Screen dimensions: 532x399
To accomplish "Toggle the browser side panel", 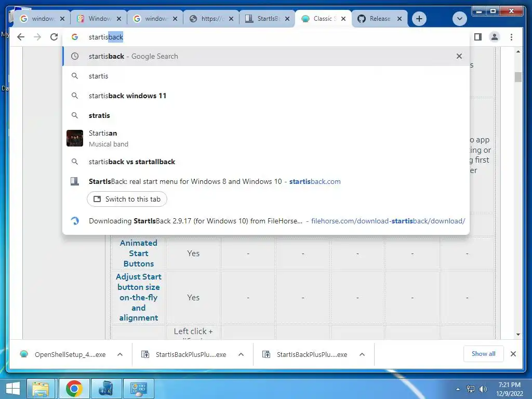I will [x=478, y=37].
